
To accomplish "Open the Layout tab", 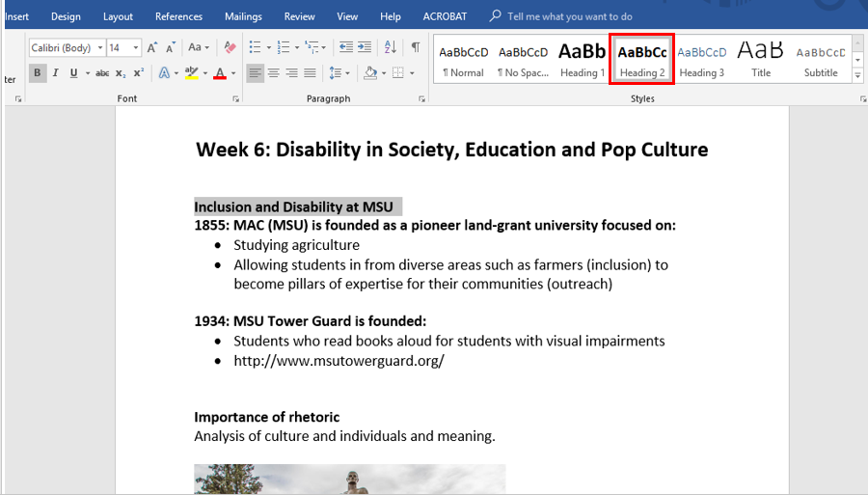I will point(118,16).
